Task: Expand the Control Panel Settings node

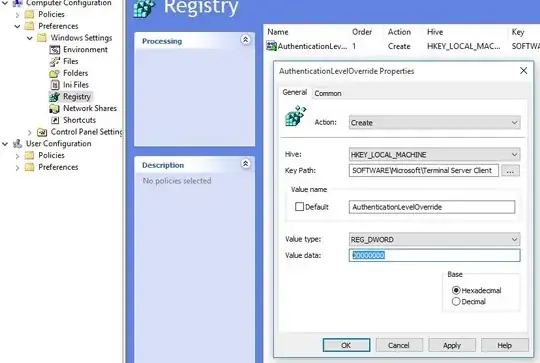Action: pyautogui.click(x=30, y=132)
